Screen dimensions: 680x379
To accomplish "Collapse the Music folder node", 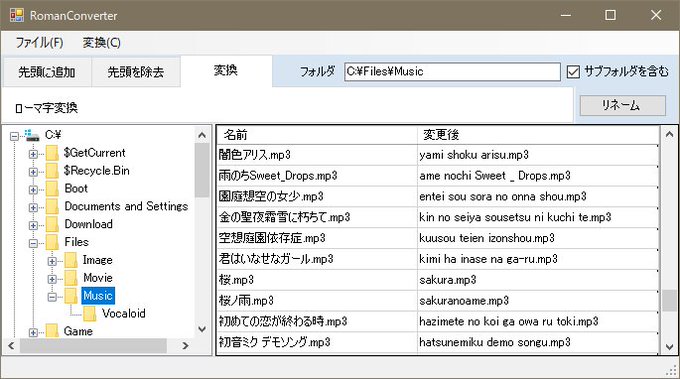I will (x=52, y=297).
